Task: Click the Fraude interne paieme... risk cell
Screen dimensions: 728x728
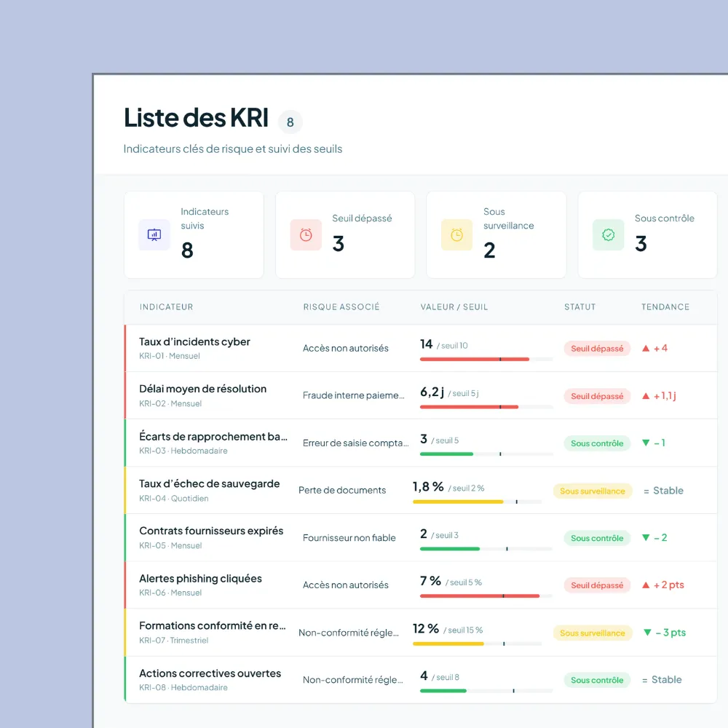Action: point(354,395)
